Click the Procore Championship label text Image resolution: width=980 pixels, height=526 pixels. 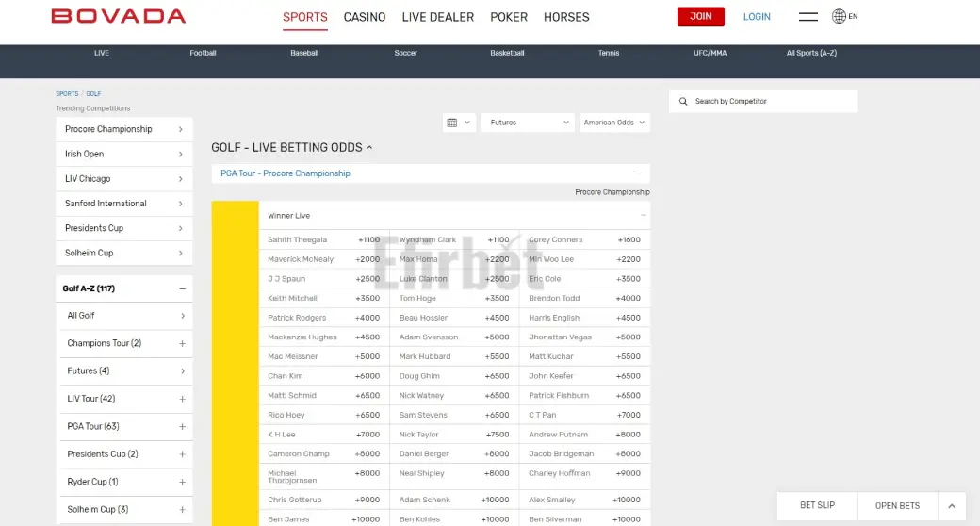pyautogui.click(x=612, y=192)
